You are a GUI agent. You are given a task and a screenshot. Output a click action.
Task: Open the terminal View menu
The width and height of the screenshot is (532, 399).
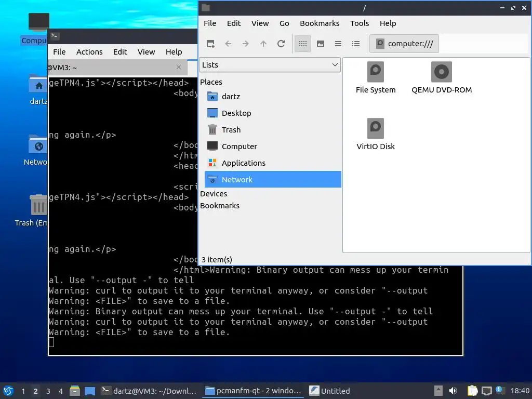(x=146, y=52)
